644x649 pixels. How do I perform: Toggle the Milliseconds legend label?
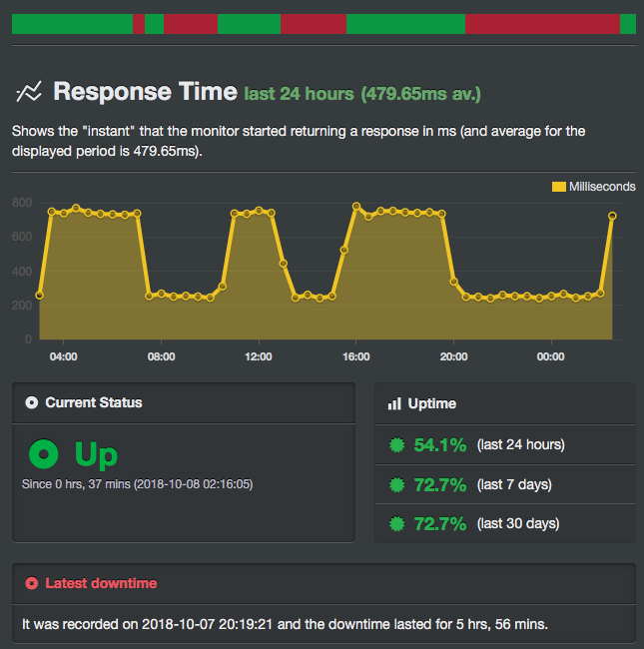tap(602, 187)
